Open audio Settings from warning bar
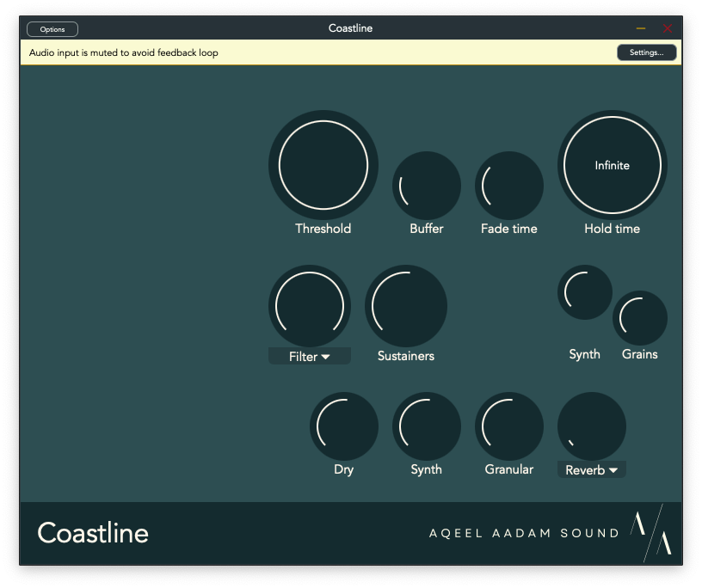 646,52
